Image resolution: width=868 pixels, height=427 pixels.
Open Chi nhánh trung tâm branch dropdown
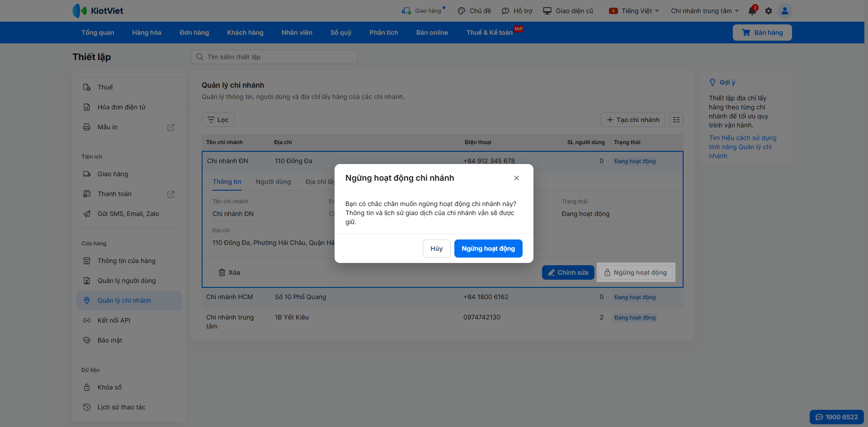point(705,11)
